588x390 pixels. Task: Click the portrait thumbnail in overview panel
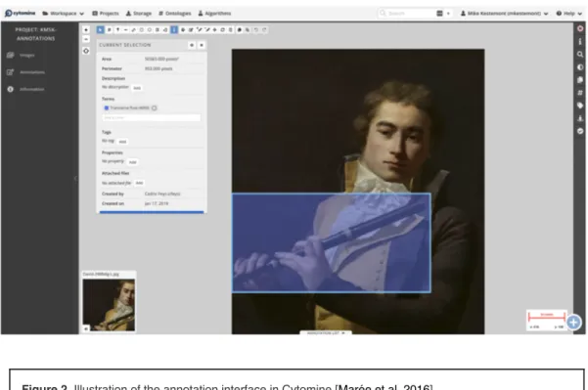[x=109, y=305]
